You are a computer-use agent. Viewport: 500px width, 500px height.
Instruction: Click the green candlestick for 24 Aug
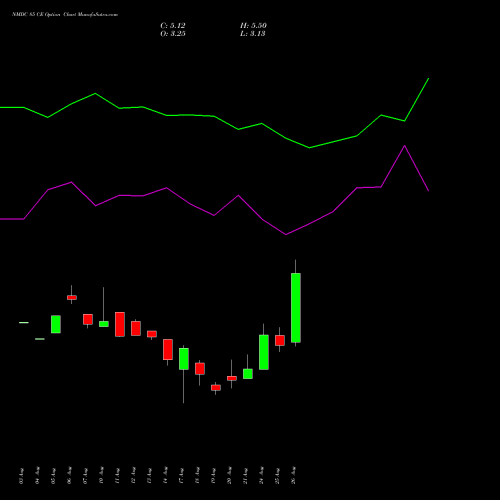pos(264,352)
